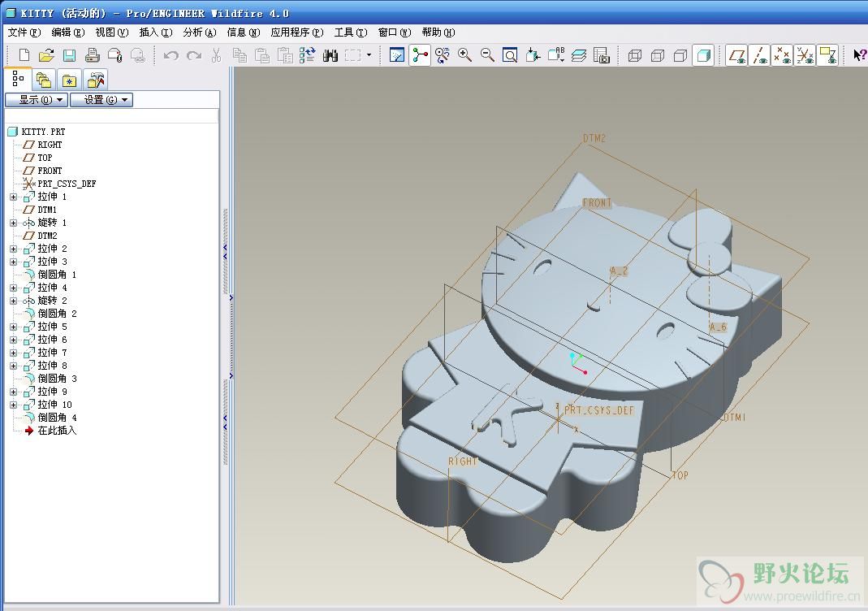
Task: Save the KITTY part with floppy icon
Action: [x=69, y=54]
